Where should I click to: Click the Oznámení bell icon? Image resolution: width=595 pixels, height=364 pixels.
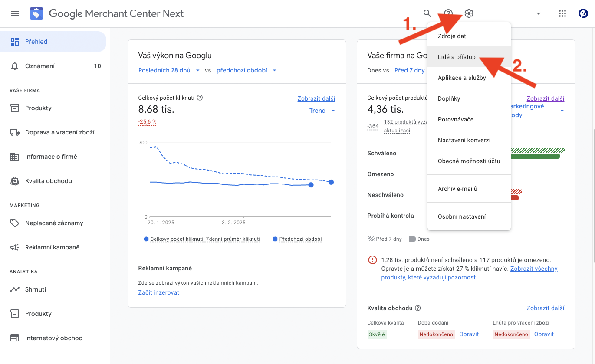tap(15, 66)
